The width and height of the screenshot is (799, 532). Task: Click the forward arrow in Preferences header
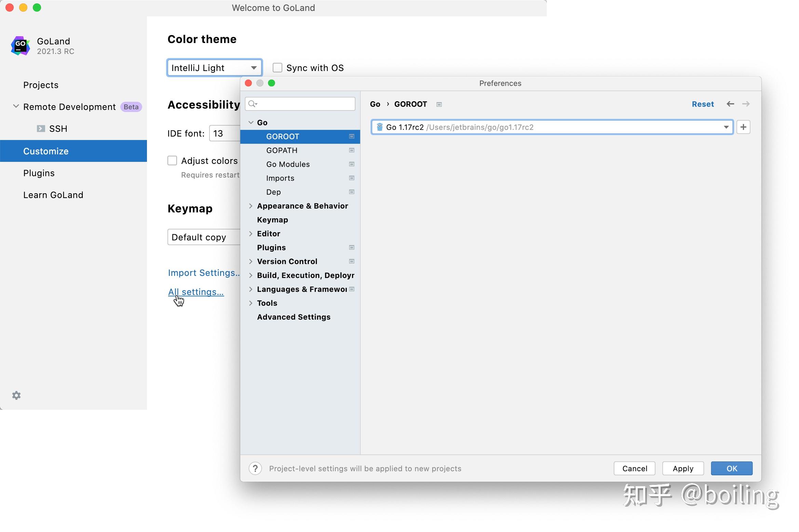[746, 104]
